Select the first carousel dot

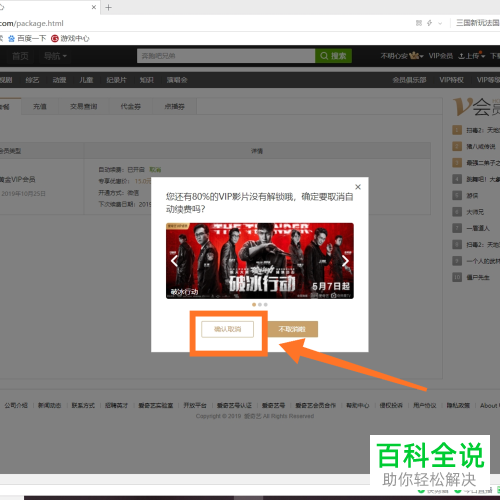pos(254,304)
